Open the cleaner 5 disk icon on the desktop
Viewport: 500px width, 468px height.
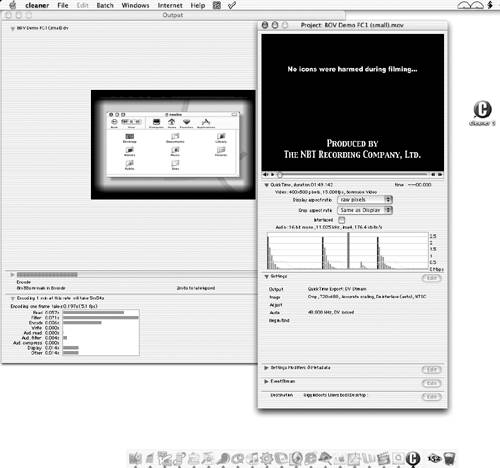482,113
